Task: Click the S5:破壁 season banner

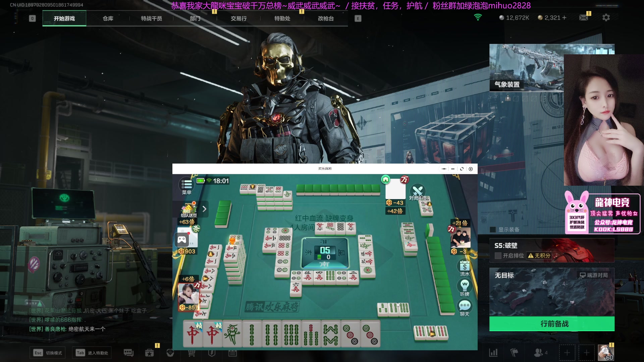Action: pyautogui.click(x=552, y=250)
